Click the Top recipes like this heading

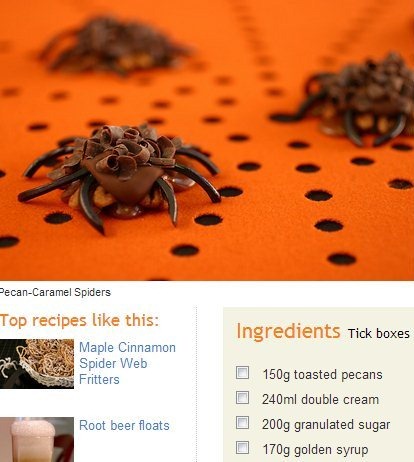click(79, 320)
